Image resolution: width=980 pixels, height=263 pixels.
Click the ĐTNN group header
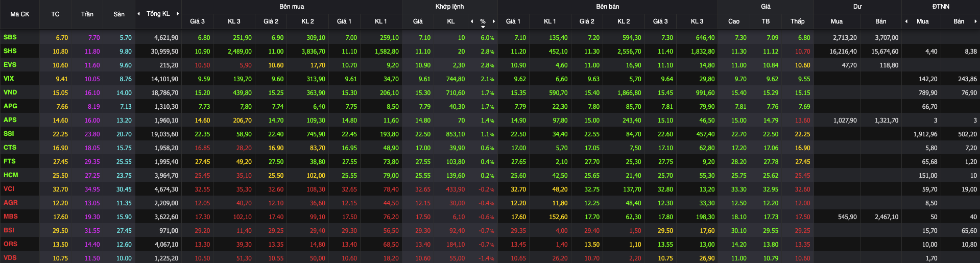point(941,7)
